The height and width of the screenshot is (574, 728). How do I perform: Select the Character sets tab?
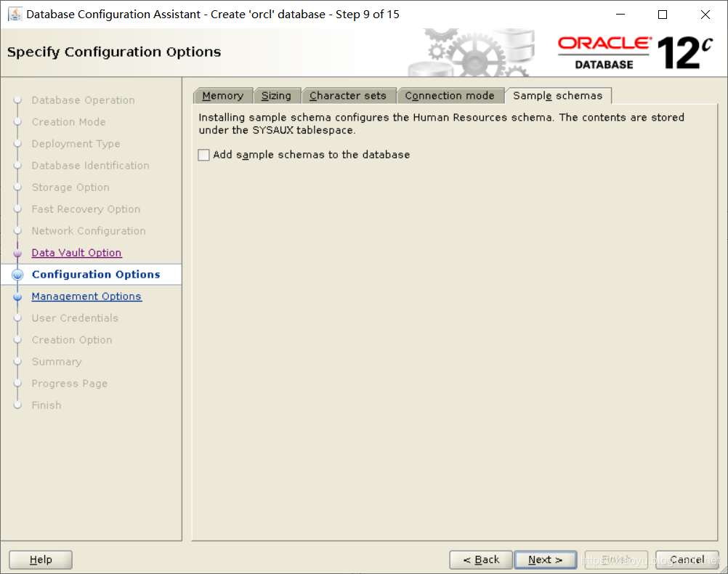click(x=348, y=96)
